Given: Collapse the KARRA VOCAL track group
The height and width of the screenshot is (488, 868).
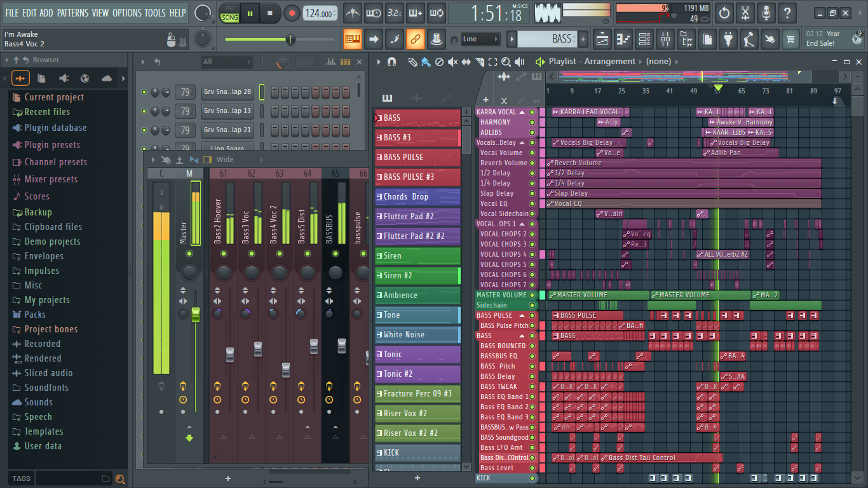Looking at the screenshot, I should pos(522,112).
